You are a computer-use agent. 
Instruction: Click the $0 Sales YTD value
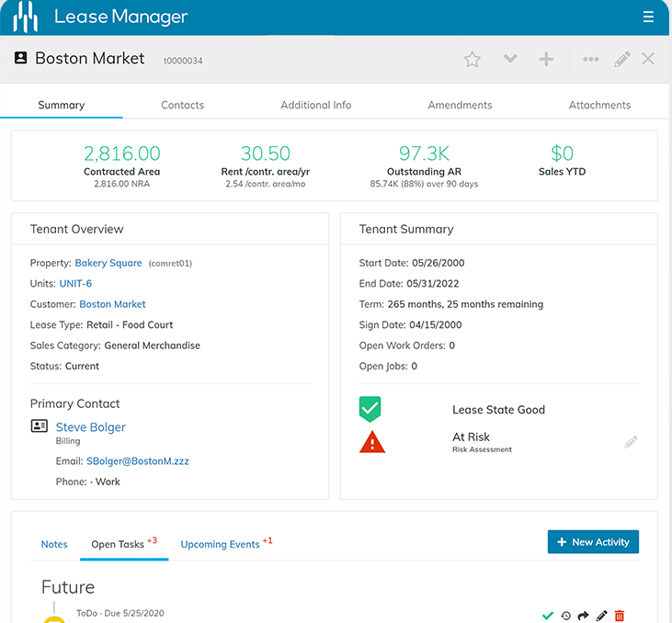coord(562,153)
